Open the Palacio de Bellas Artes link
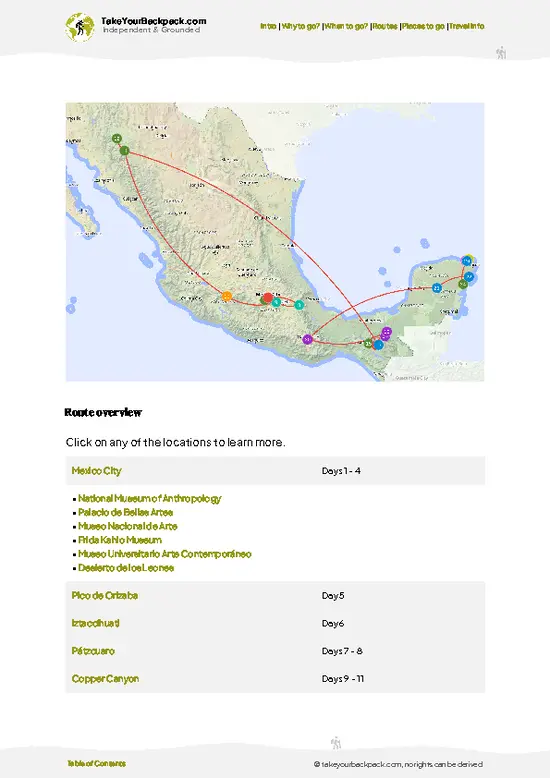The image size is (550, 778). coord(126,512)
